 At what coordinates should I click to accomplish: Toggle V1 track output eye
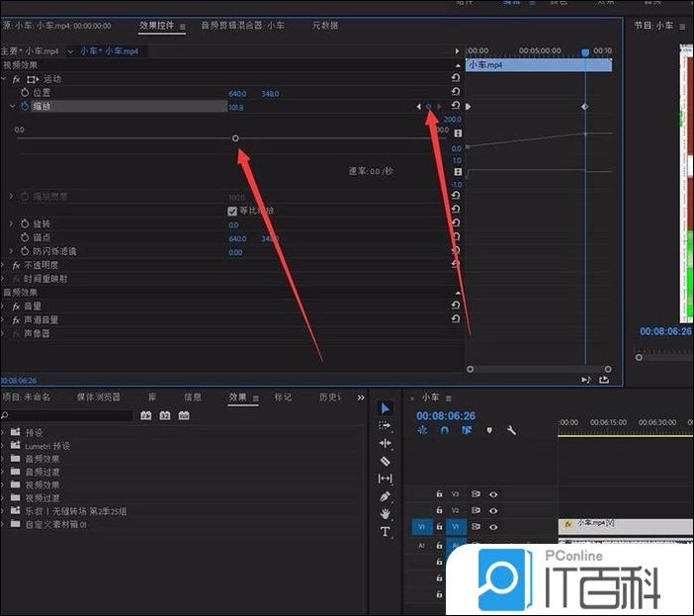point(493,527)
